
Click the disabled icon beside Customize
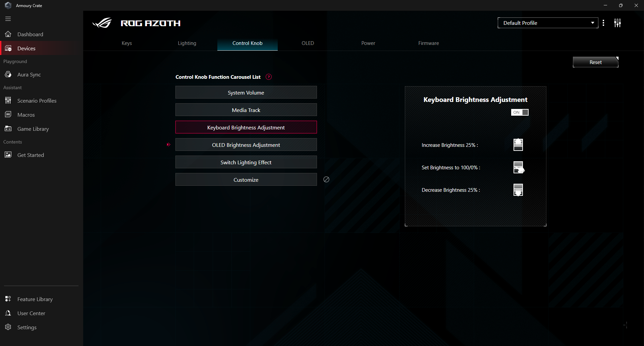click(x=326, y=179)
